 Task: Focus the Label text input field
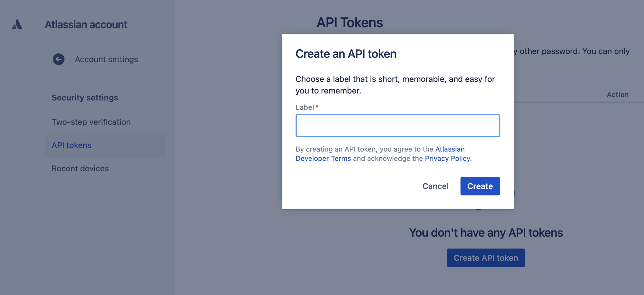tap(397, 126)
